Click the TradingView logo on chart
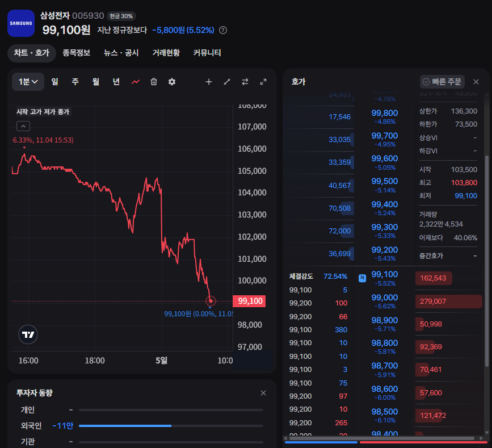This screenshot has width=492, height=448. pyautogui.click(x=28, y=335)
